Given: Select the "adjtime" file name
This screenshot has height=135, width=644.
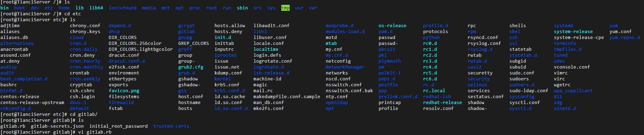Looking at the screenshot, I should click(10, 26).
